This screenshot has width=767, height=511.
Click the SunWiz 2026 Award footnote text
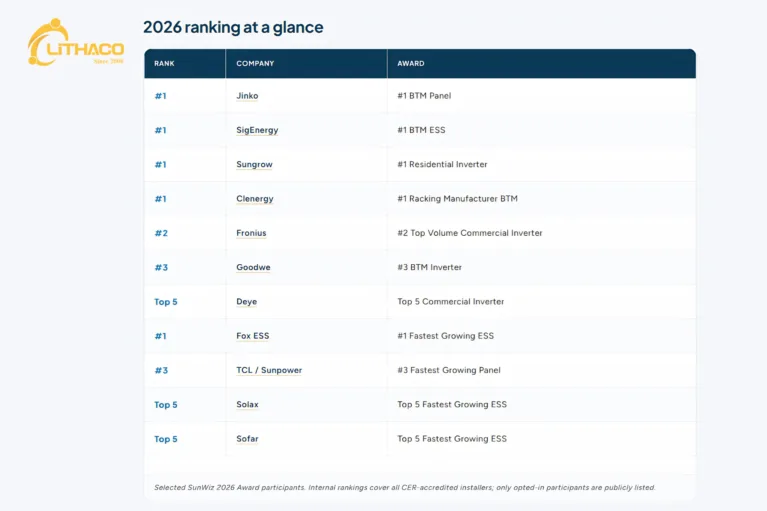405,488
